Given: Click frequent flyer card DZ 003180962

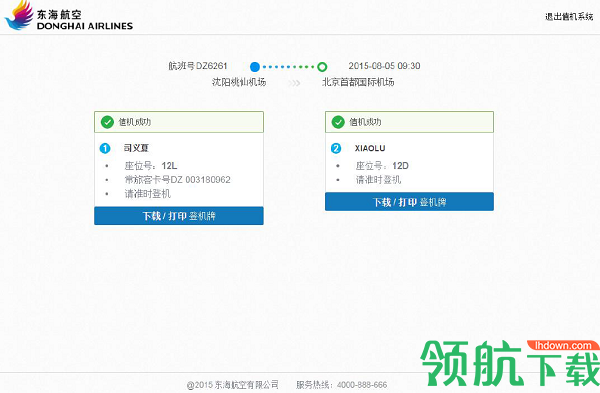Looking at the screenshot, I should (x=178, y=180).
